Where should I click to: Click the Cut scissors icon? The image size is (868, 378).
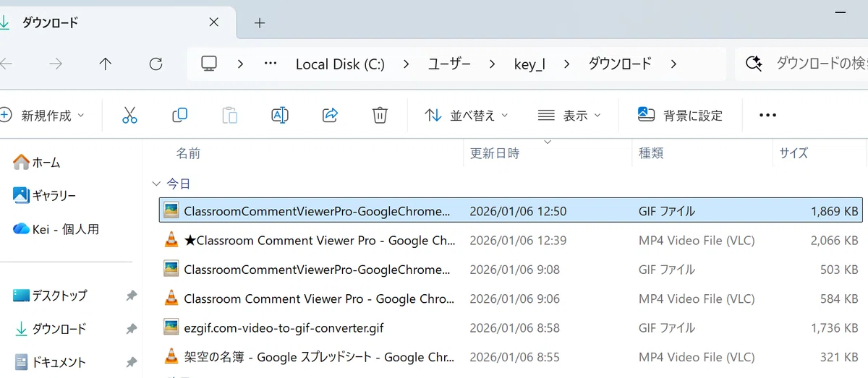click(129, 115)
